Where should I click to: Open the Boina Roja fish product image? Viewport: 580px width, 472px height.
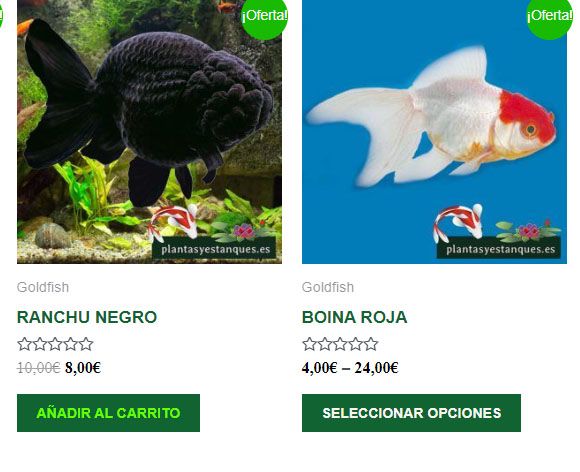pyautogui.click(x=434, y=132)
